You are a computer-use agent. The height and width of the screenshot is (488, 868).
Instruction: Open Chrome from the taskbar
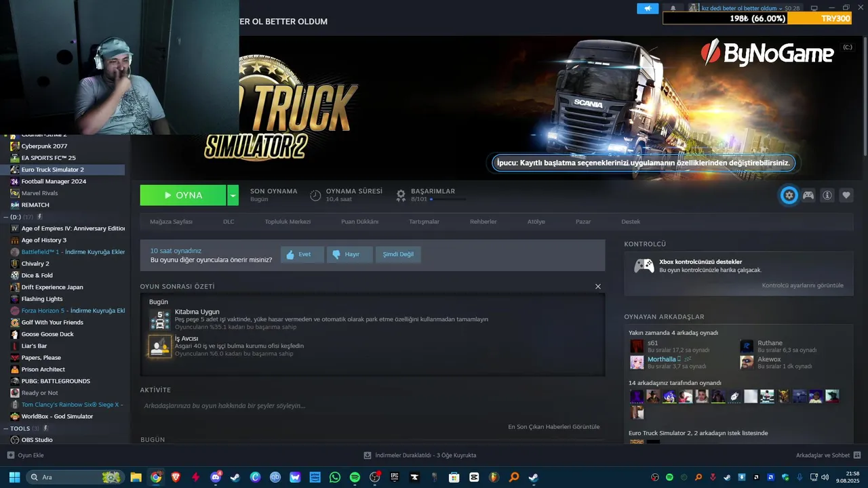point(156,477)
